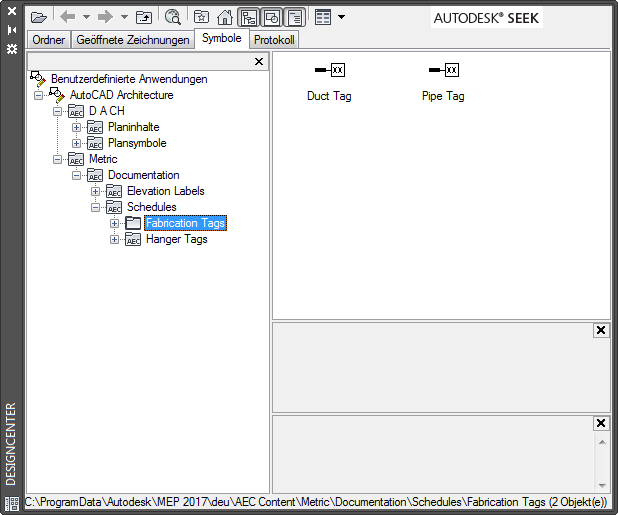This screenshot has width=618, height=515.
Task: Open the Search magnifier globe icon
Action: tap(173, 17)
